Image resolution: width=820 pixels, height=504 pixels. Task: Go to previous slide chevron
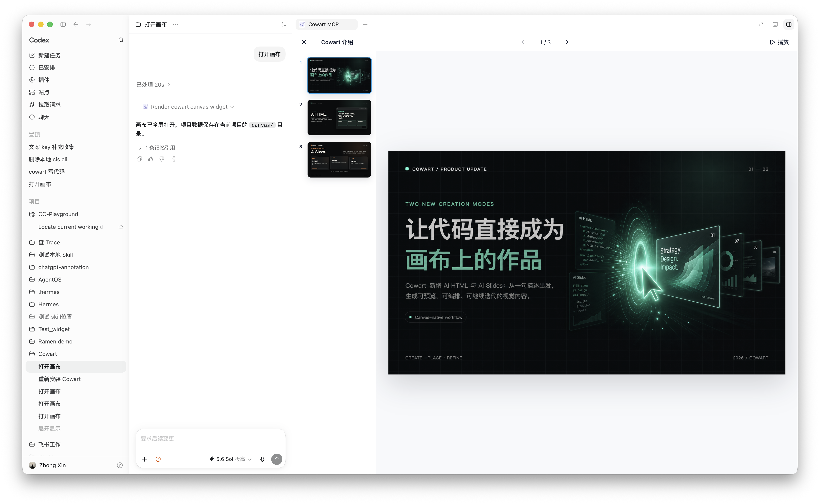pyautogui.click(x=523, y=42)
